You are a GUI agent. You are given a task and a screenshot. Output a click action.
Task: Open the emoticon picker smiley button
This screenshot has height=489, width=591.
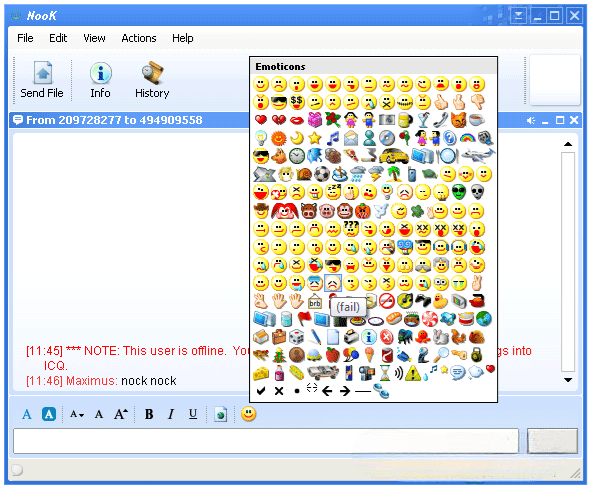(249, 414)
